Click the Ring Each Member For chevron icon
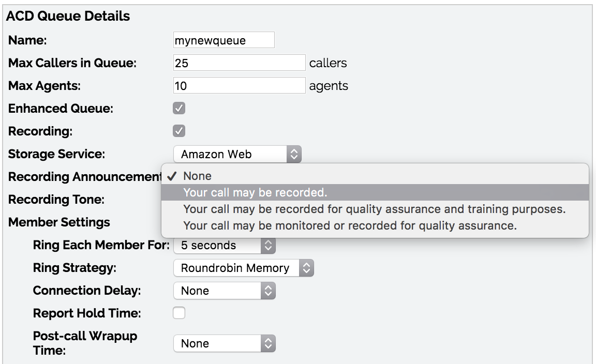Screen dimensions: 596x364 pyautogui.click(x=268, y=245)
